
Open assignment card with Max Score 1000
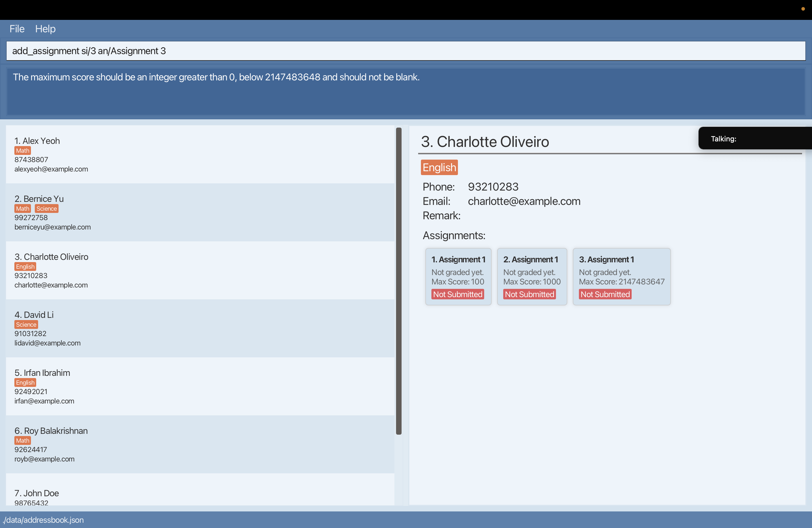(532, 276)
